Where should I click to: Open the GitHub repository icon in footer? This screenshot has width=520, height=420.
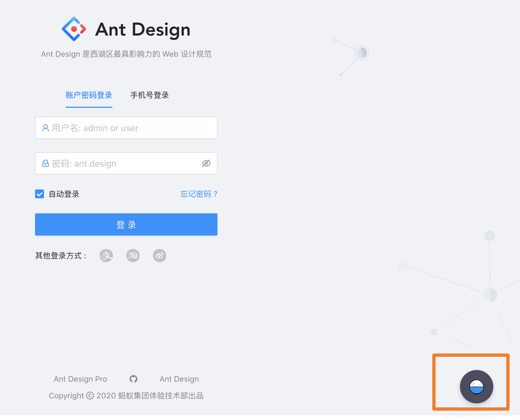133,379
